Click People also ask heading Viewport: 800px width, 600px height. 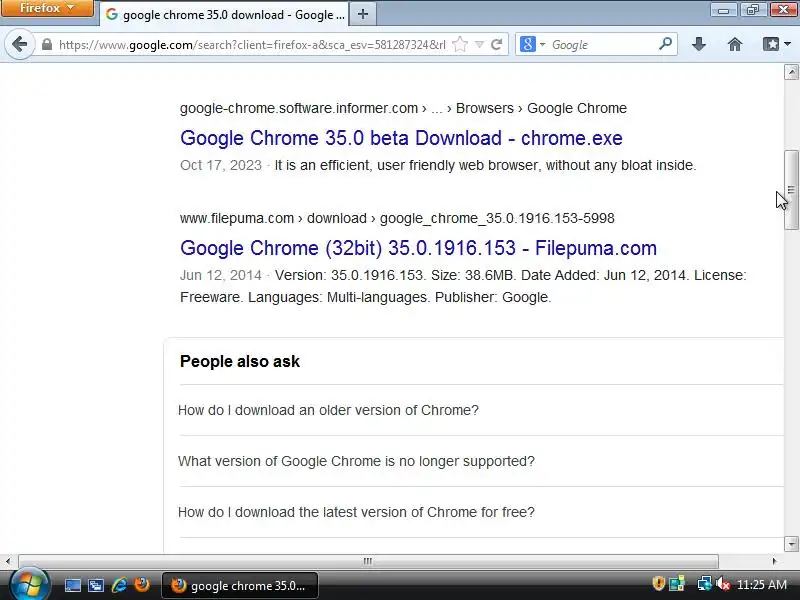(x=240, y=361)
